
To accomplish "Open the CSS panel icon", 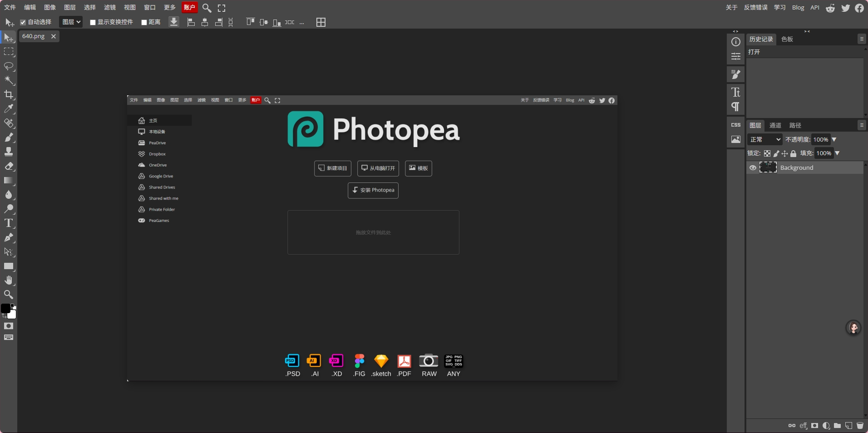I will click(x=736, y=125).
